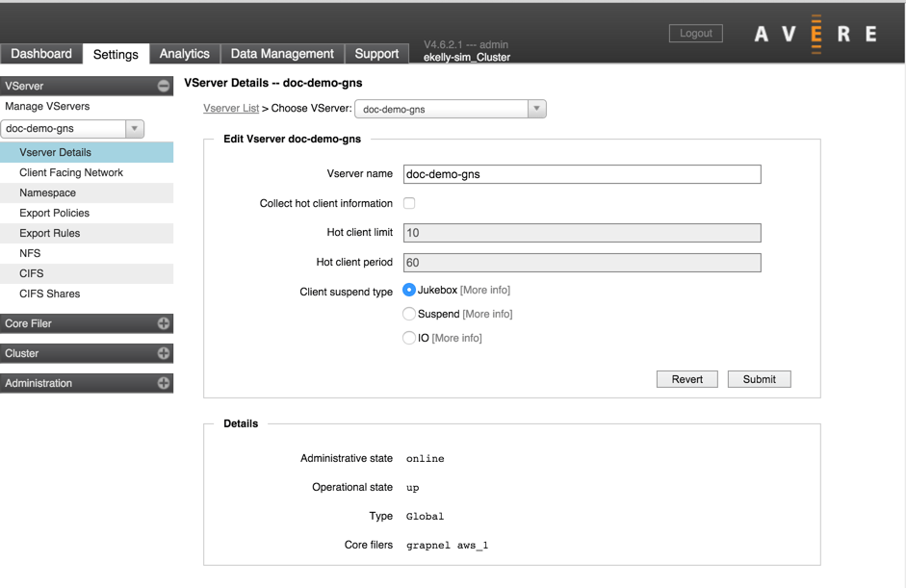Submit the vserver changes
Image resolution: width=906 pixels, height=588 pixels.
[760, 379]
